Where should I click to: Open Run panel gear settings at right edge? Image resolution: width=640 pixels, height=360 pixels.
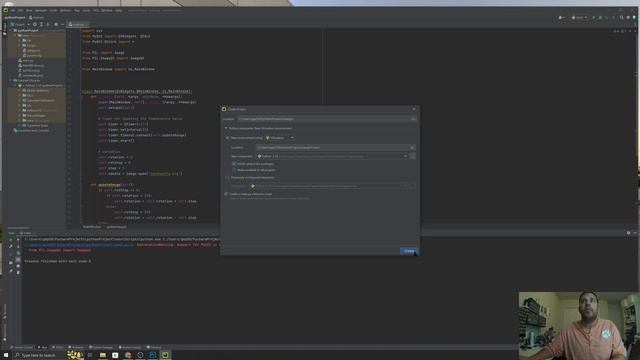(x=629, y=233)
